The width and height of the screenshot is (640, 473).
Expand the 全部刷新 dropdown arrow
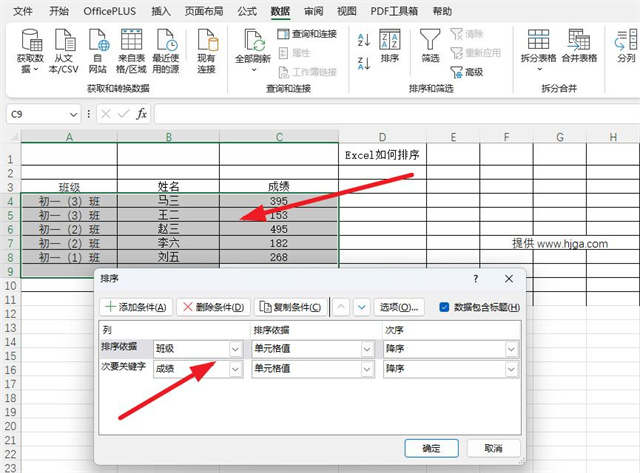coord(253,69)
